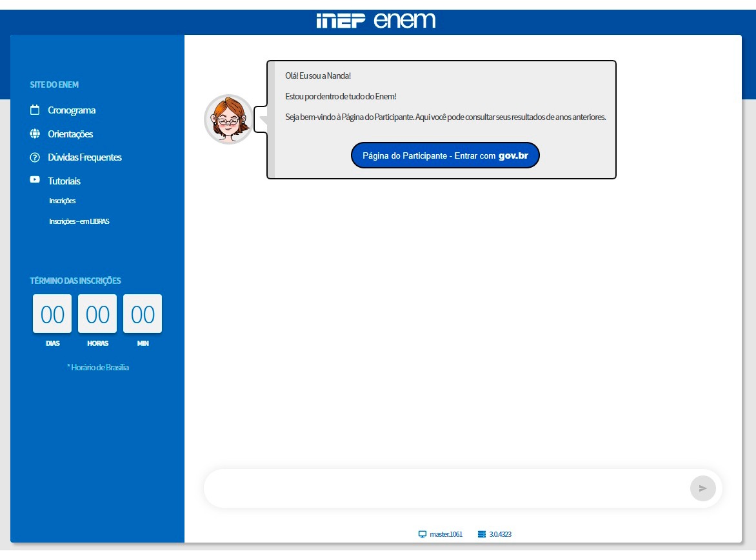Focus the chat message input field
The height and width of the screenshot is (560, 756).
click(x=445, y=488)
